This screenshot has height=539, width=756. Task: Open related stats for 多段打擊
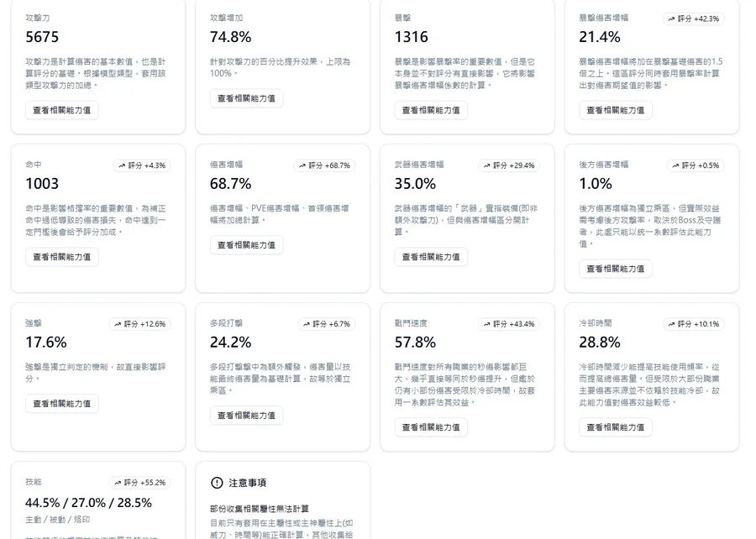246,416
